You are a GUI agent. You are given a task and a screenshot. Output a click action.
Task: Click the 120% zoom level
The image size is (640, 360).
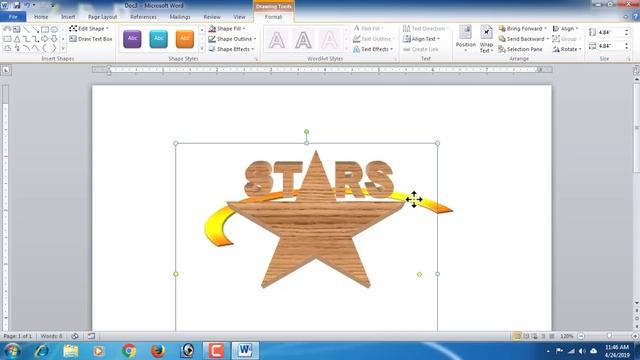pyautogui.click(x=567, y=336)
